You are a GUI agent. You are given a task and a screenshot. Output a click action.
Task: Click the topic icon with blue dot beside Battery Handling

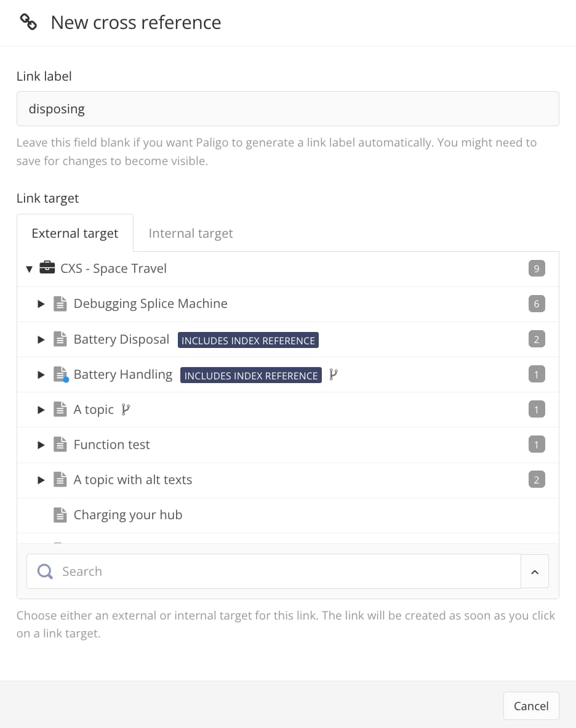(x=60, y=374)
